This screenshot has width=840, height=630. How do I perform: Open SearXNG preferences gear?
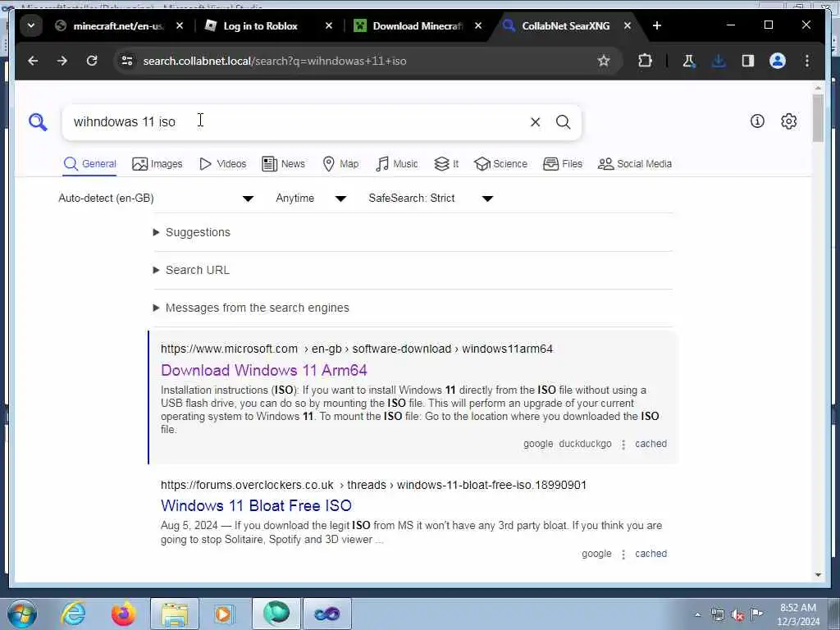788,121
